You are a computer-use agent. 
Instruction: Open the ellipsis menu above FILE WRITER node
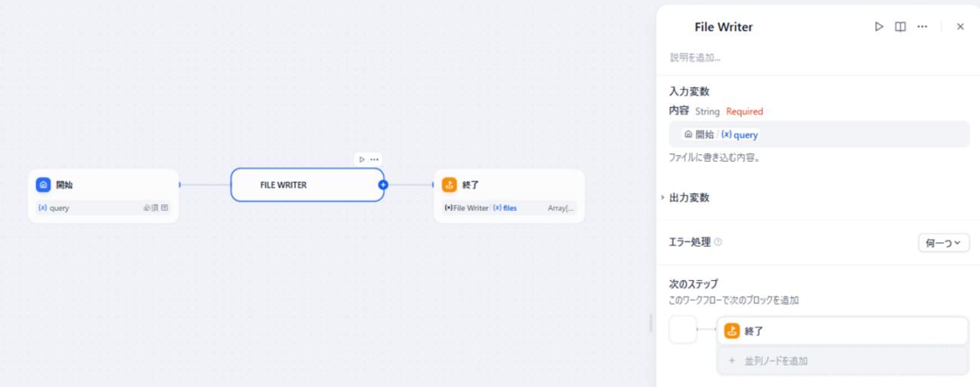(375, 160)
